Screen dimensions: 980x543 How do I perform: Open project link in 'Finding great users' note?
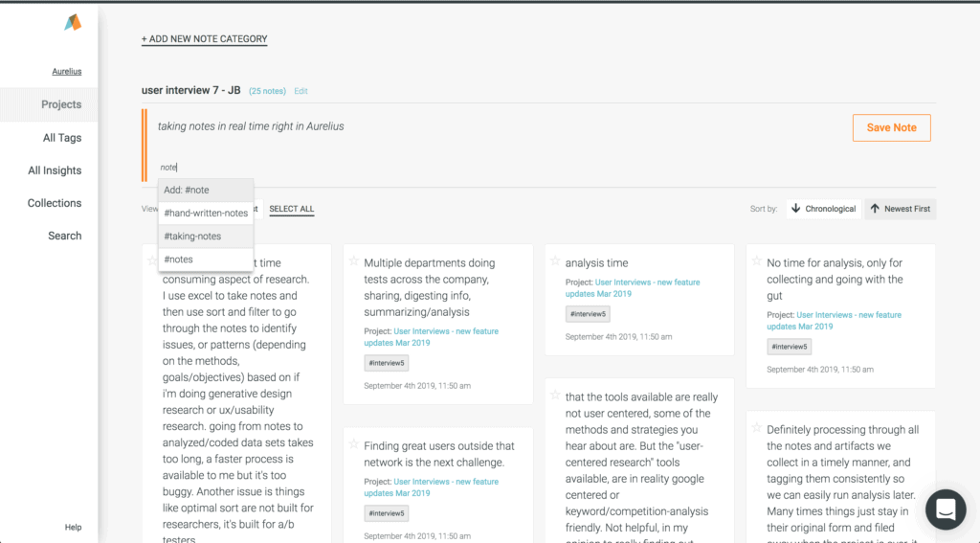tap(431, 487)
